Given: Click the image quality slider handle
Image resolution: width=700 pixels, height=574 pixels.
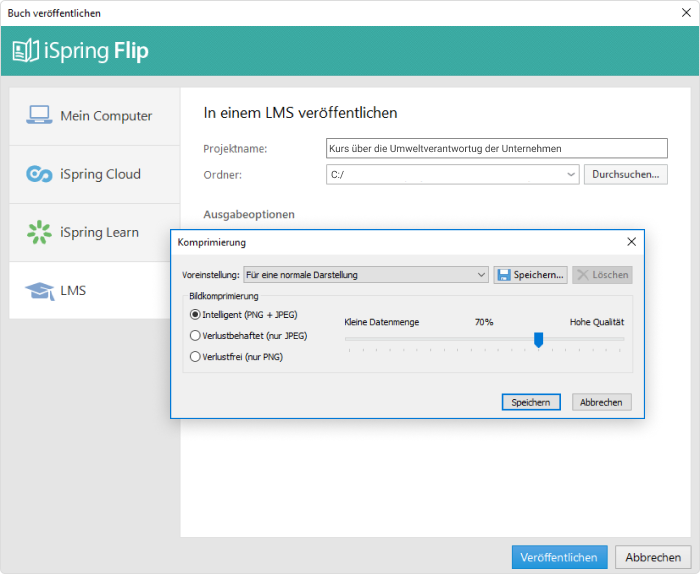Looking at the screenshot, I should [x=538, y=340].
